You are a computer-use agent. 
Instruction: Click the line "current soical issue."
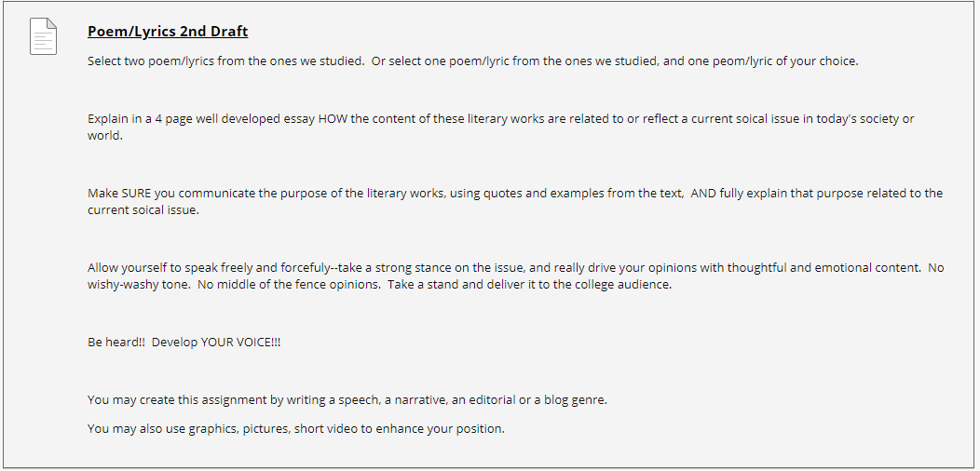[143, 209]
